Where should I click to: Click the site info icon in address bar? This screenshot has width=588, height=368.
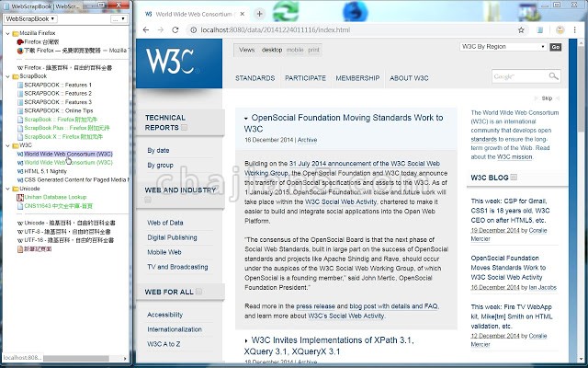tap(194, 30)
